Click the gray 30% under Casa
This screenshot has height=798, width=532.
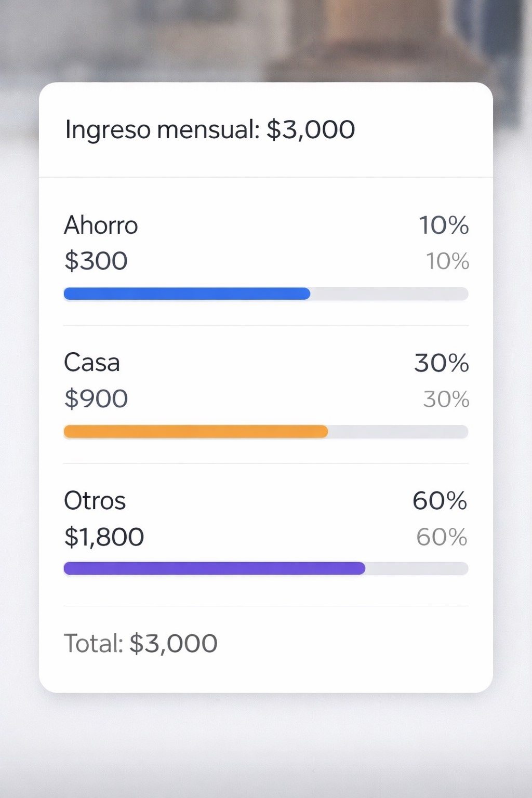click(446, 400)
